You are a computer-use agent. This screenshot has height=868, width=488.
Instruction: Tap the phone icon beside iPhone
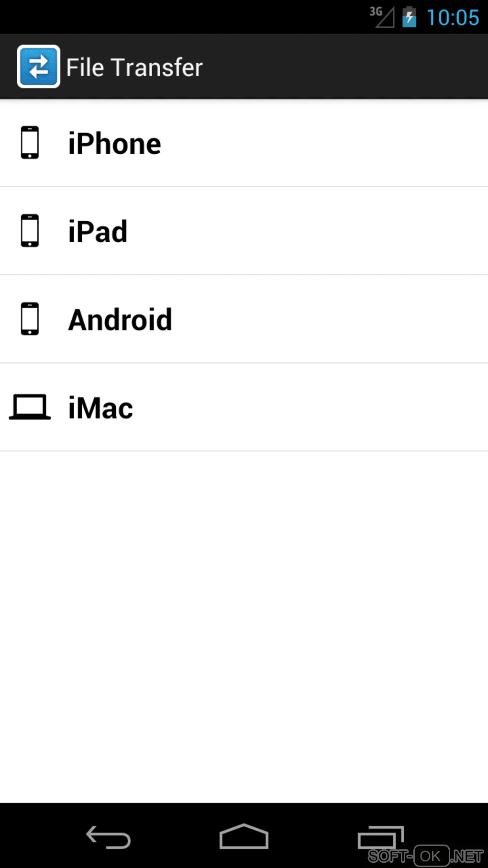click(x=30, y=143)
